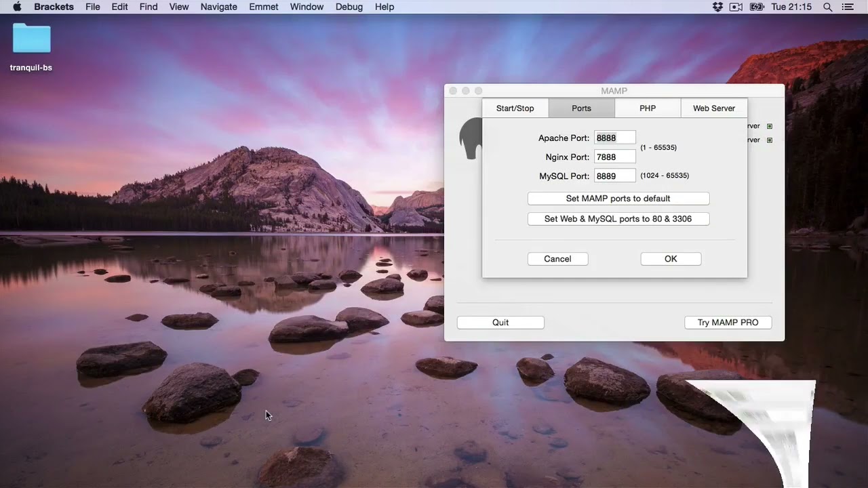Click the menu bar clock Tue 21:15

coord(791,7)
